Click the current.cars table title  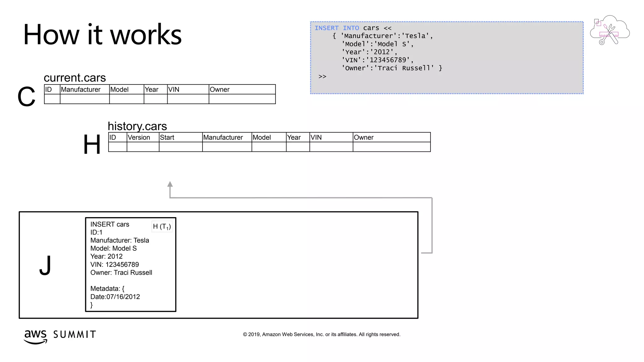point(75,78)
